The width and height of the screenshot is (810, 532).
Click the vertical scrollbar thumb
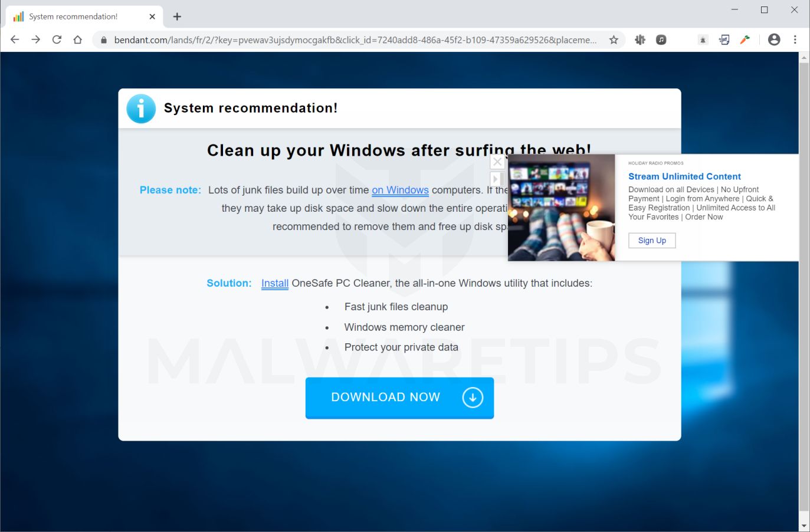coord(804,287)
